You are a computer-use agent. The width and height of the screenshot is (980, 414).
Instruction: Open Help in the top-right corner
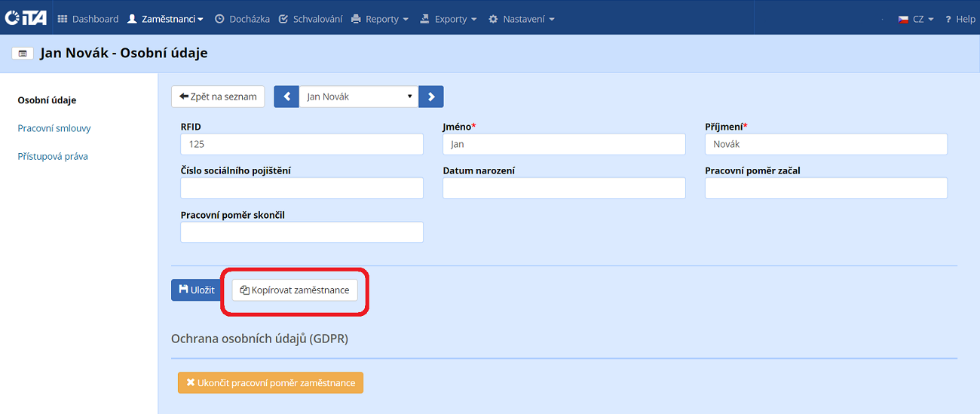tap(960, 19)
